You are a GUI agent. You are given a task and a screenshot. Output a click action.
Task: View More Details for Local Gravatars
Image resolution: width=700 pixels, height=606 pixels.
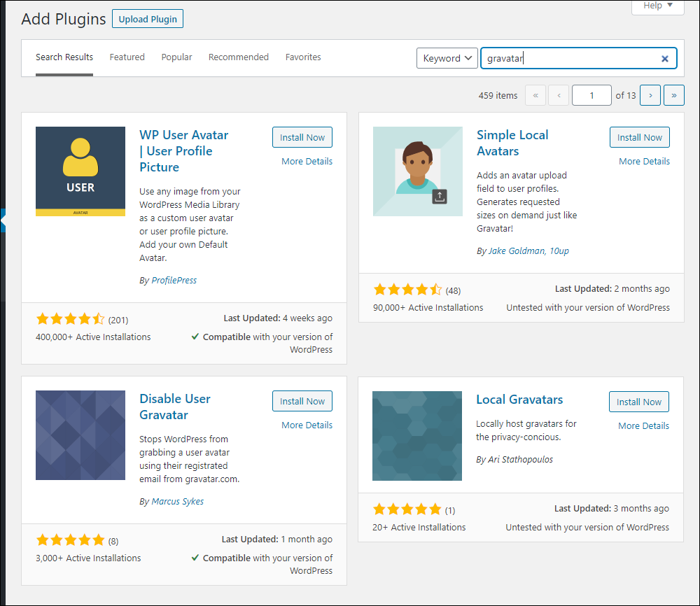pyautogui.click(x=643, y=425)
